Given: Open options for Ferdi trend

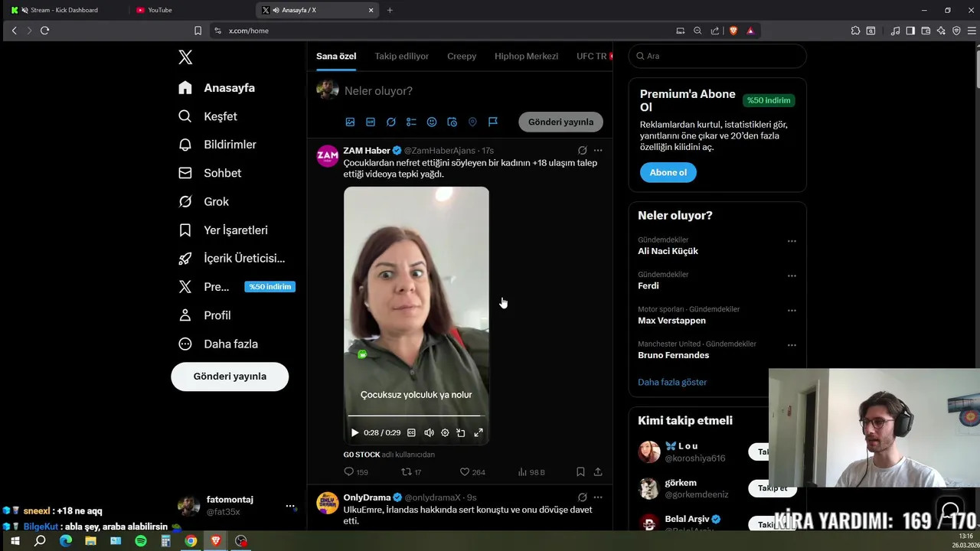Looking at the screenshot, I should (x=792, y=275).
